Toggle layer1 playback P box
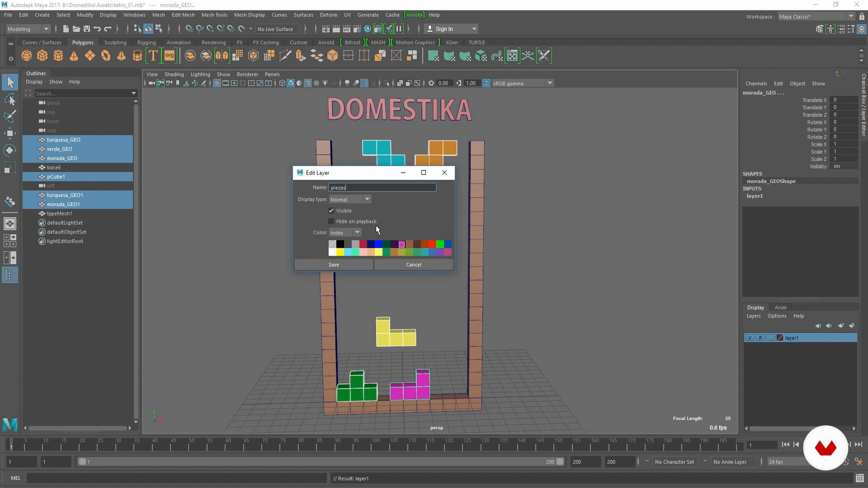 point(760,338)
